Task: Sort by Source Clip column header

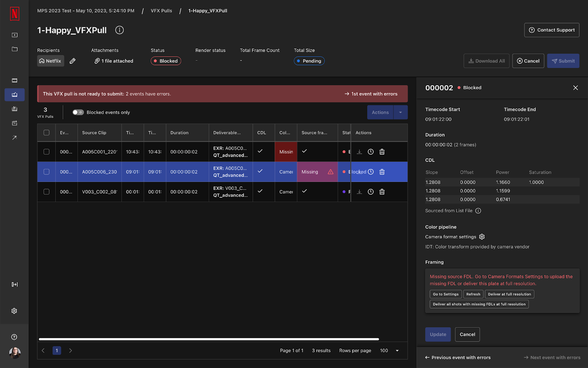Action: (x=94, y=133)
